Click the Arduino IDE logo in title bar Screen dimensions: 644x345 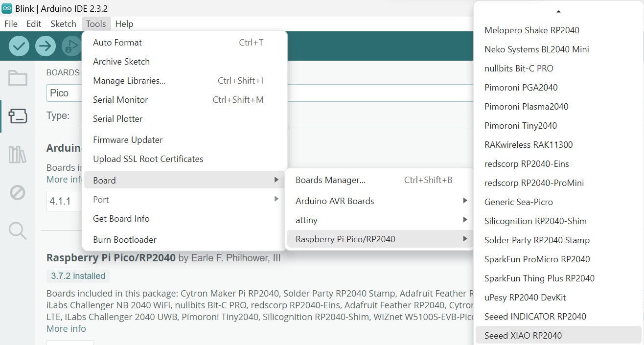pos(7,8)
